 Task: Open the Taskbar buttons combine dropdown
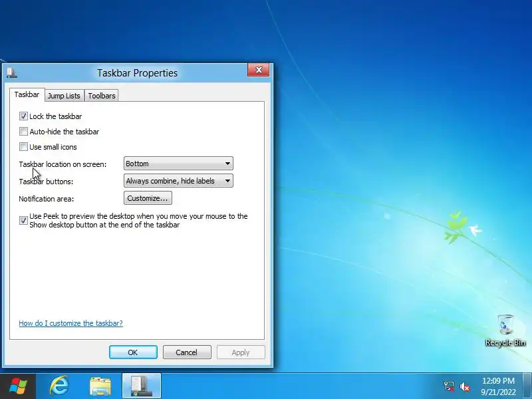178,181
